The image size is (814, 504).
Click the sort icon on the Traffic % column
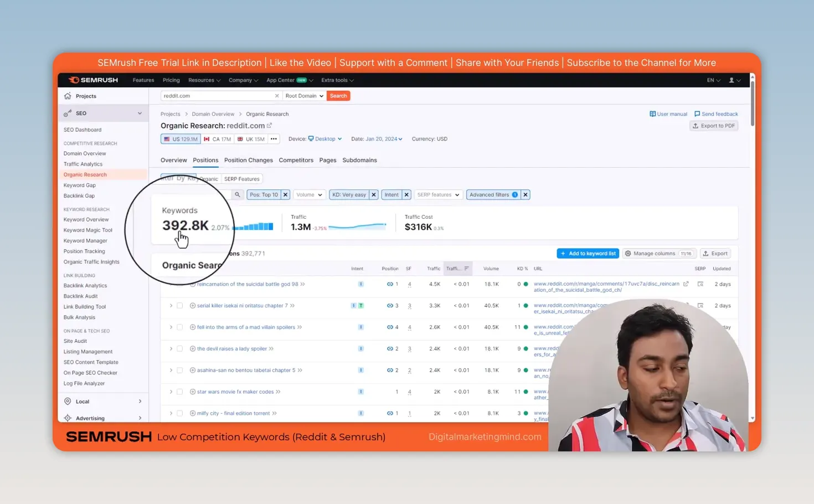point(467,269)
